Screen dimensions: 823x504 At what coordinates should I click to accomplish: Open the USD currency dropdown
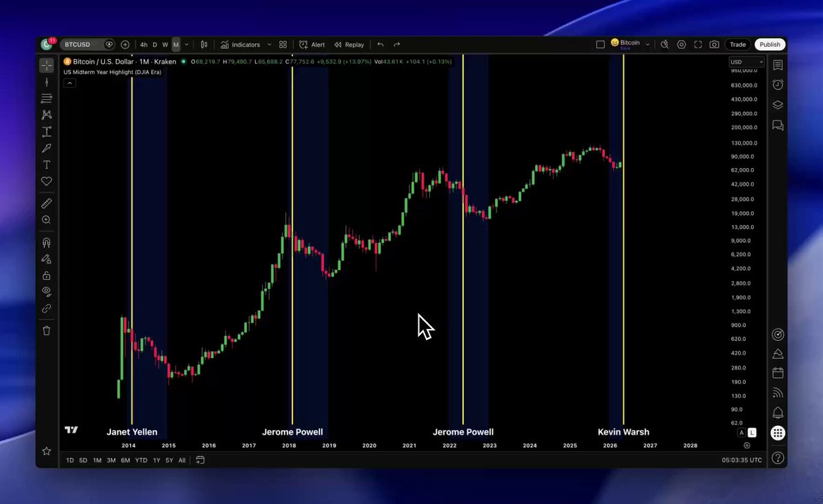[x=746, y=62]
